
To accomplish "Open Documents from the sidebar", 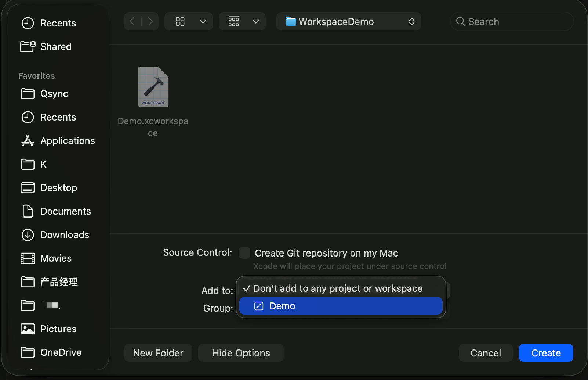I will pos(65,211).
